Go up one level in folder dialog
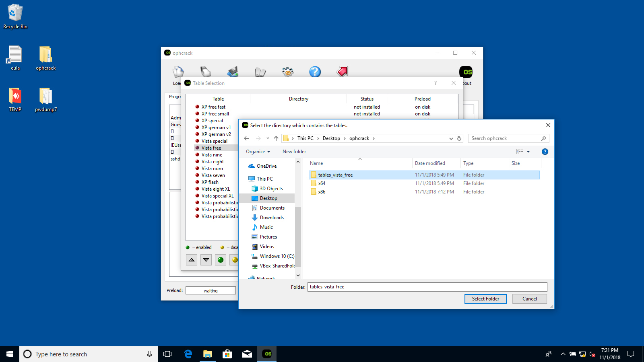This screenshot has width=644, height=362. (x=276, y=138)
